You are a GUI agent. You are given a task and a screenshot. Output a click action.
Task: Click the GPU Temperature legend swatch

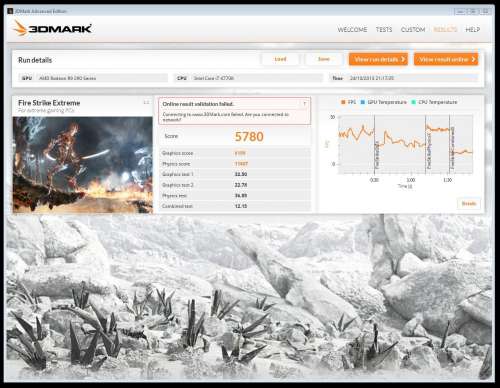363,102
